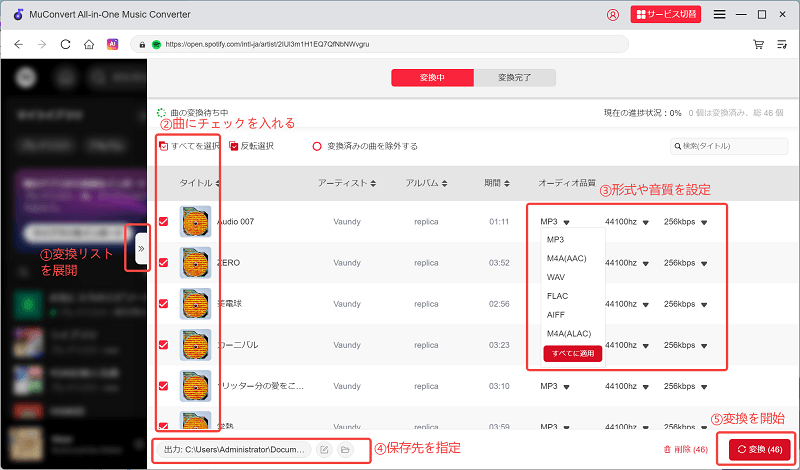
Task: Uncheck the 03:10 song checkbox
Action: pos(164,386)
